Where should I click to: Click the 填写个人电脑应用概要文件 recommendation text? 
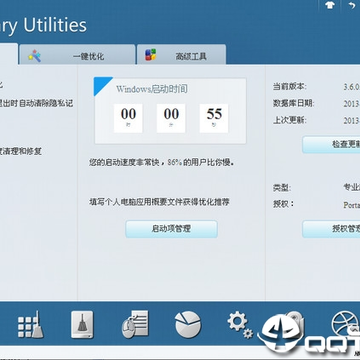[159, 202]
